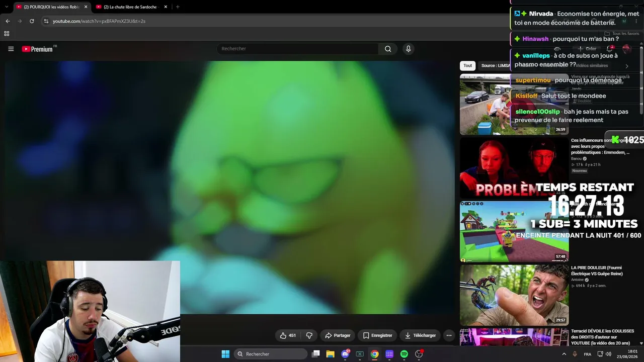
Task: Open the three-dot more actions menu
Action: (x=449, y=335)
